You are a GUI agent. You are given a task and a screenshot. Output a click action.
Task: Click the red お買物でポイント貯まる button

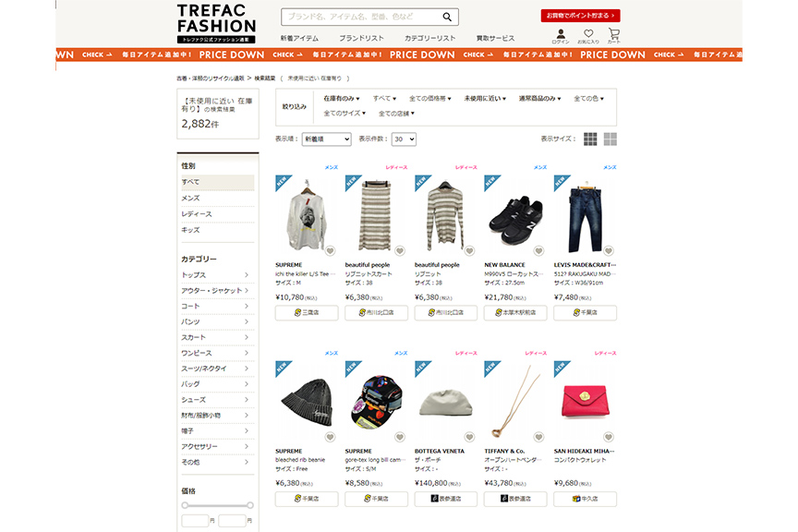[580, 16]
